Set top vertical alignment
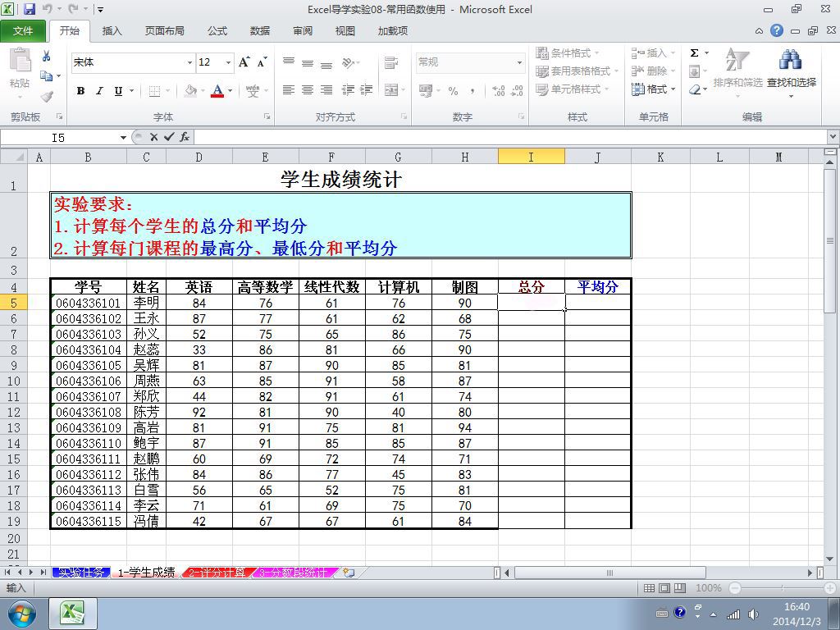This screenshot has height=630, width=840. click(289, 62)
